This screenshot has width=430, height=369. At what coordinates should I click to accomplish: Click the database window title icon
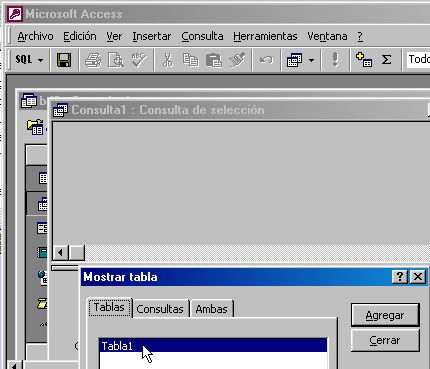click(x=29, y=101)
